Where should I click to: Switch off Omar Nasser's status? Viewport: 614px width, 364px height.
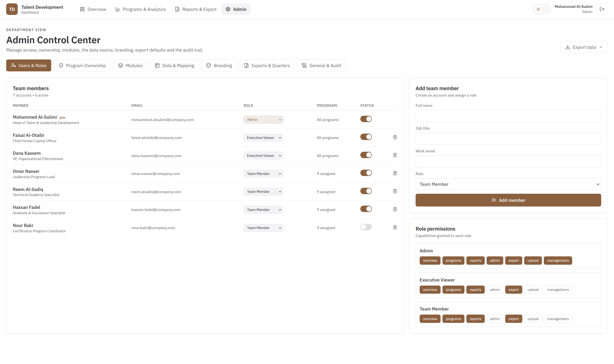366,173
